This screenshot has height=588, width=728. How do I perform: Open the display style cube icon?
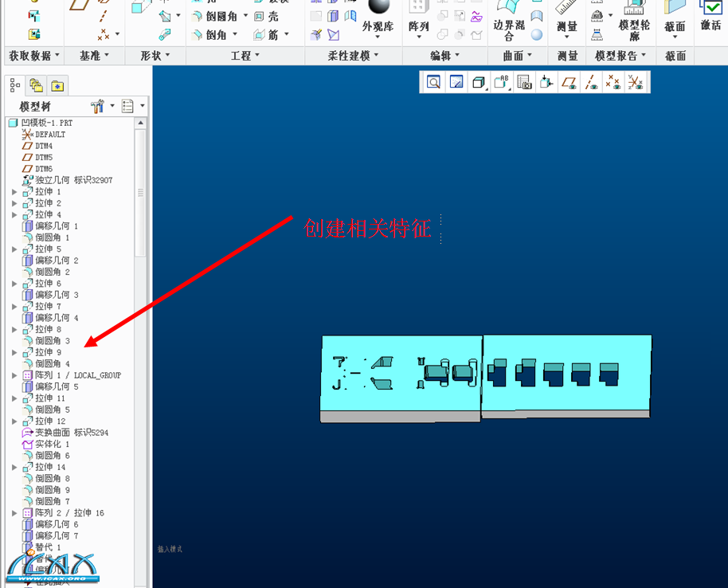click(x=479, y=82)
